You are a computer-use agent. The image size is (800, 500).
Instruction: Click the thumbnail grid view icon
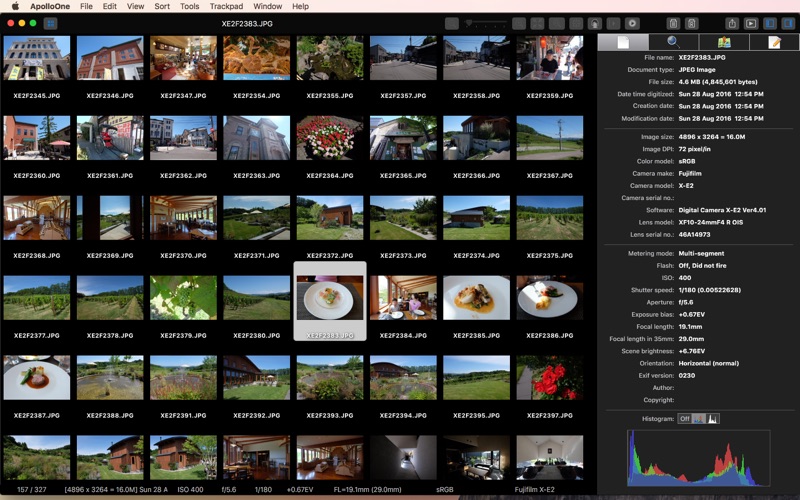point(51,22)
